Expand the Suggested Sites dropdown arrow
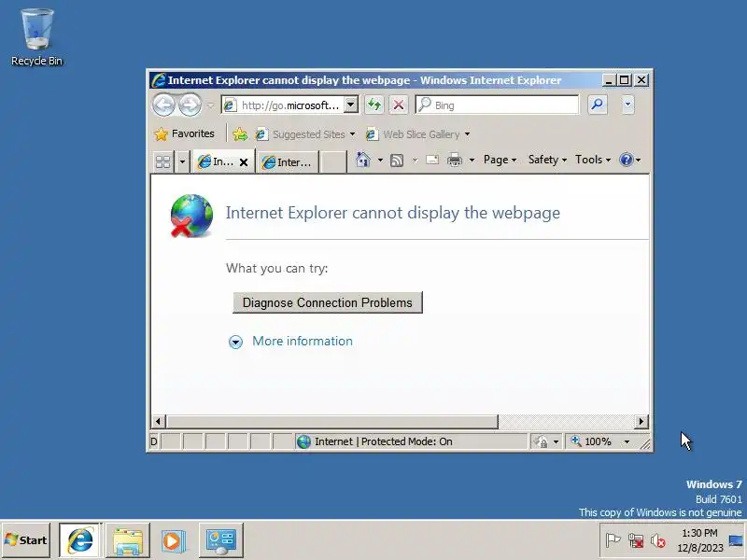 coord(353,134)
